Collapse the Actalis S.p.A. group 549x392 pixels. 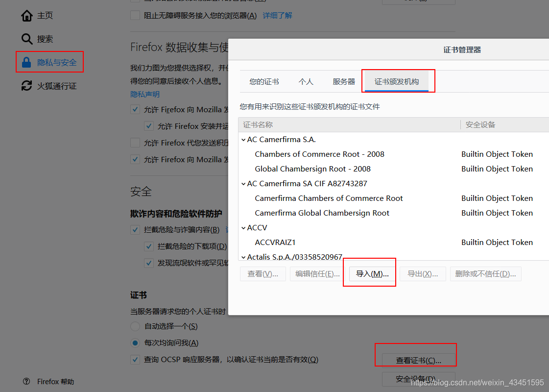tap(243, 257)
